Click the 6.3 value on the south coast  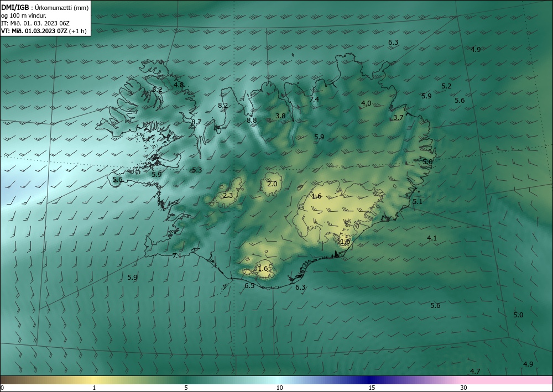tap(300, 288)
